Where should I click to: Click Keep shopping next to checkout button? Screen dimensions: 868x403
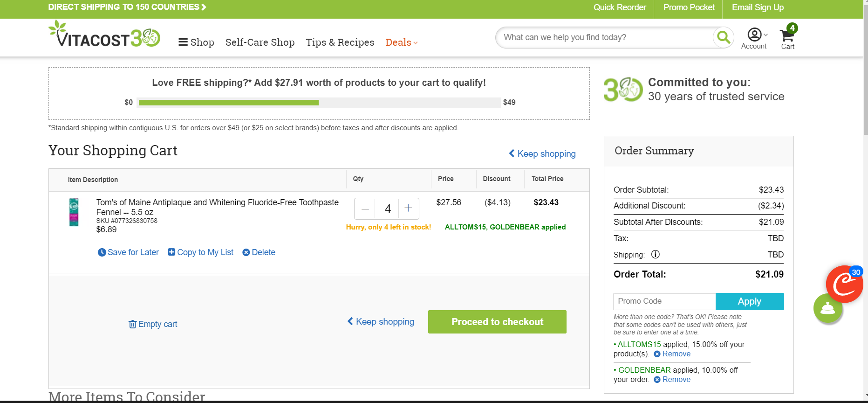click(x=381, y=322)
